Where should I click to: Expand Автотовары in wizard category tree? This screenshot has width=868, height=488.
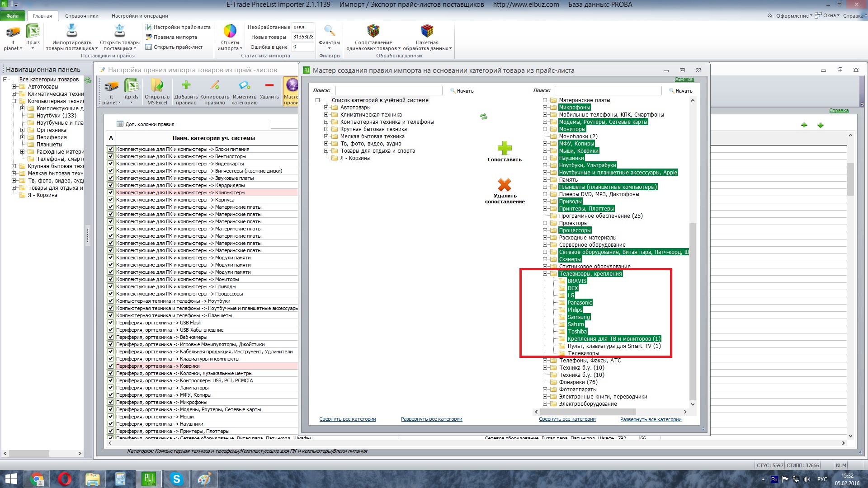[x=326, y=108]
